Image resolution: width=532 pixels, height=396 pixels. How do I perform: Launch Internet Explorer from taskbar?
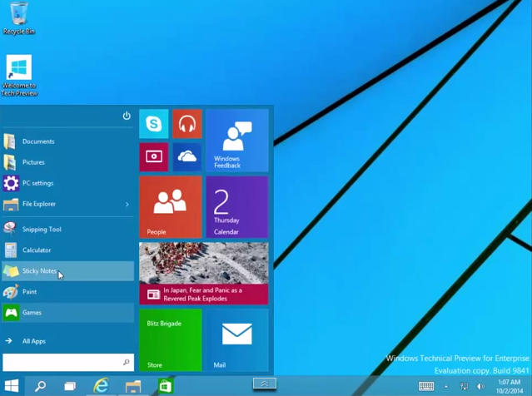[x=101, y=386]
